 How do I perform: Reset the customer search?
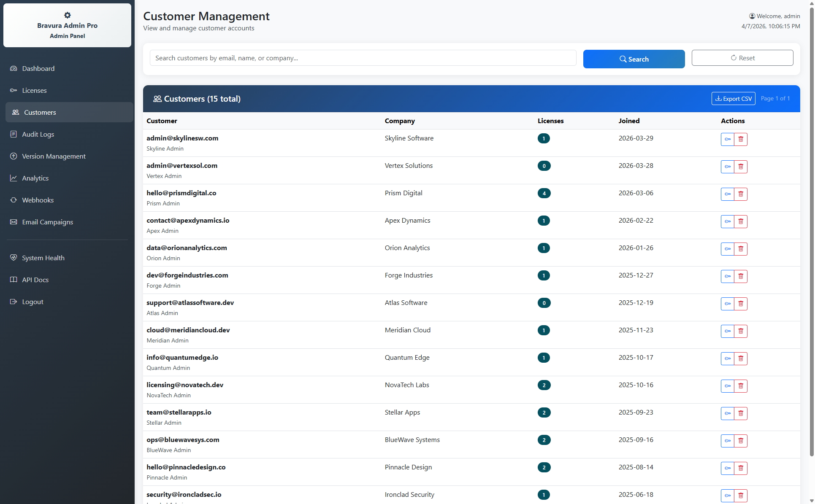742,58
